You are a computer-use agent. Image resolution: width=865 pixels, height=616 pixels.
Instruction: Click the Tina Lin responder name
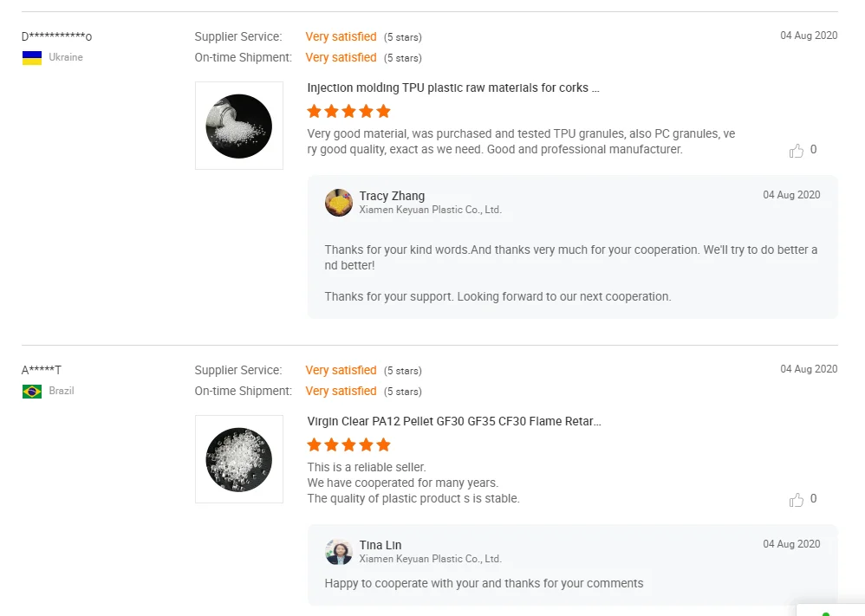click(x=380, y=545)
